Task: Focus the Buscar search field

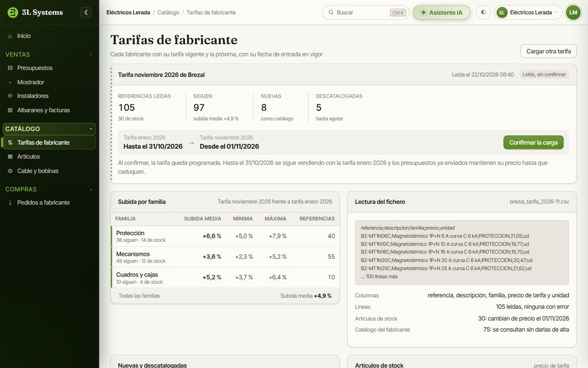Action: 366,12
